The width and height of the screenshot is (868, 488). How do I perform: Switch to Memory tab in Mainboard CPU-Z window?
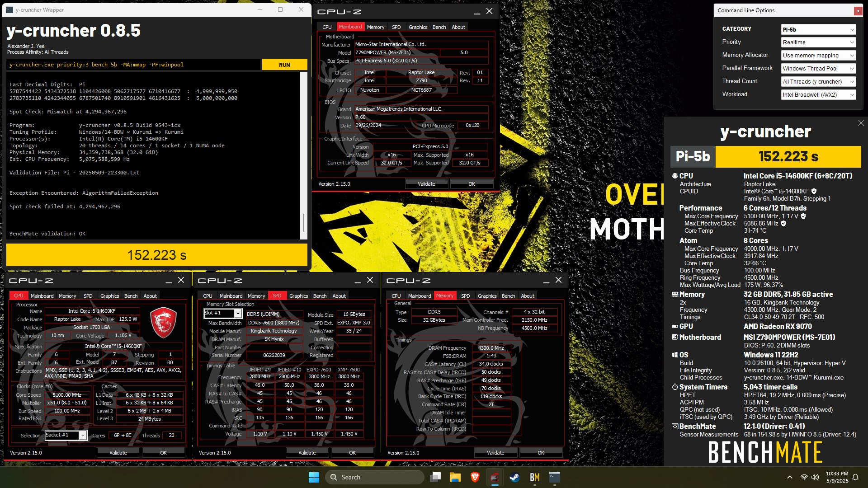point(375,27)
